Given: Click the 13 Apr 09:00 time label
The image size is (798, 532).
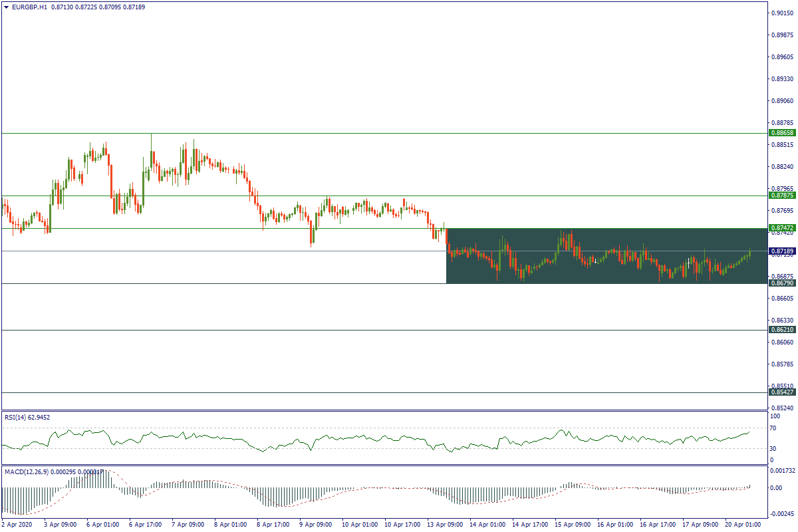Looking at the screenshot, I should [x=445, y=525].
